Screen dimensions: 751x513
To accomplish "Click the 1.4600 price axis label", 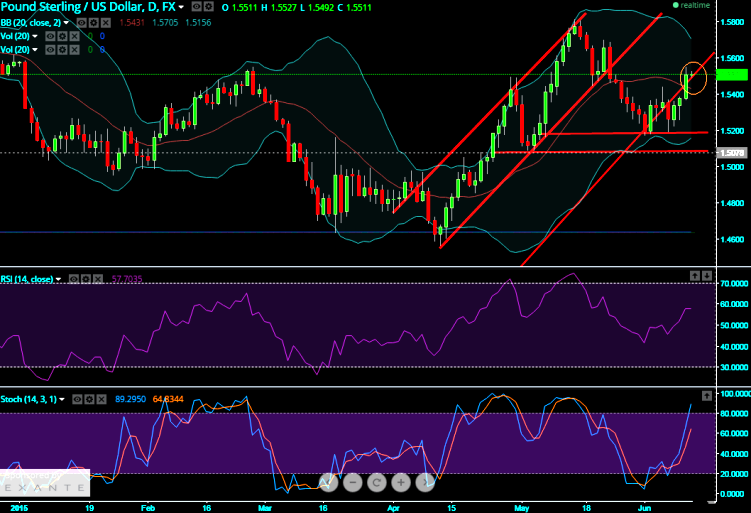I will pyautogui.click(x=733, y=239).
